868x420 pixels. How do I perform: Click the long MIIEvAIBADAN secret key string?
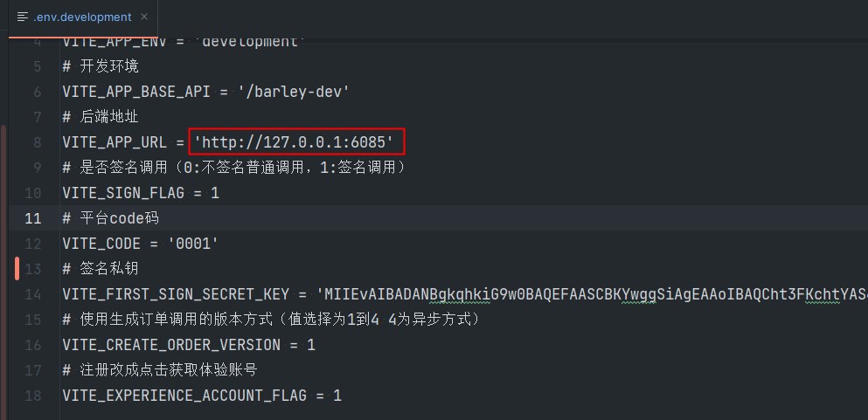point(586,294)
